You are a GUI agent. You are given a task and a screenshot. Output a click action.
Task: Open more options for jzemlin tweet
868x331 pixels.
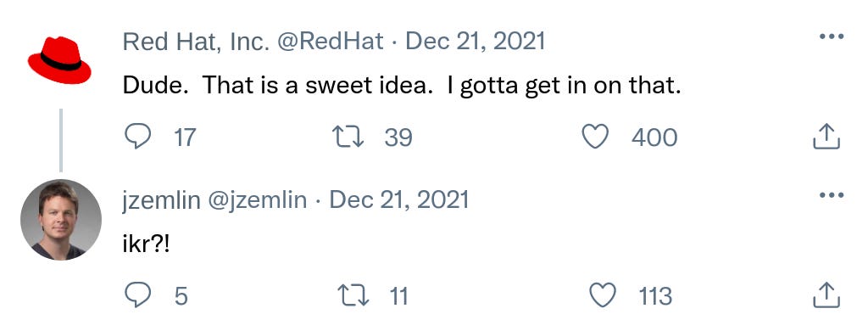point(831,195)
